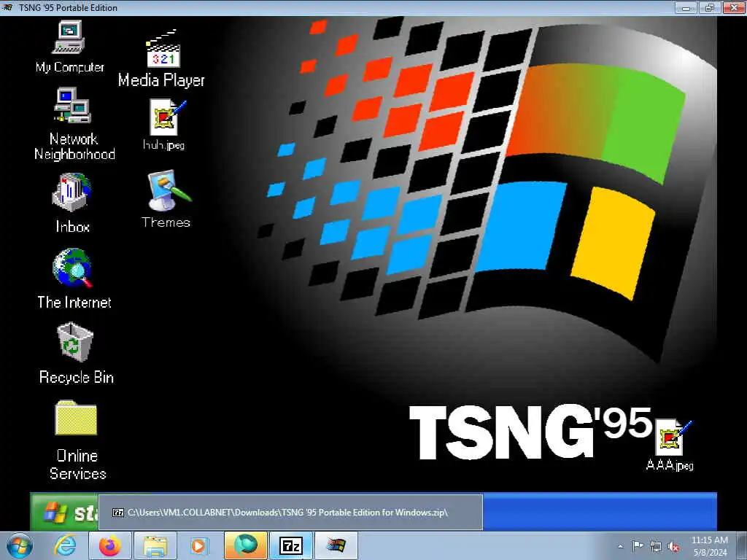Click the TSNG '95 Portable Edition title icon

coord(7,7)
